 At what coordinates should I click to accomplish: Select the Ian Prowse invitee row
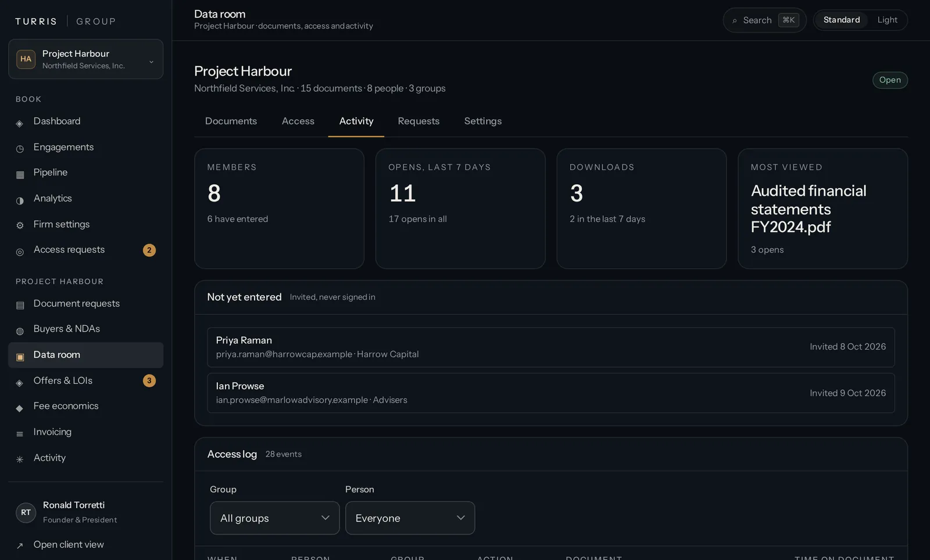click(x=550, y=393)
